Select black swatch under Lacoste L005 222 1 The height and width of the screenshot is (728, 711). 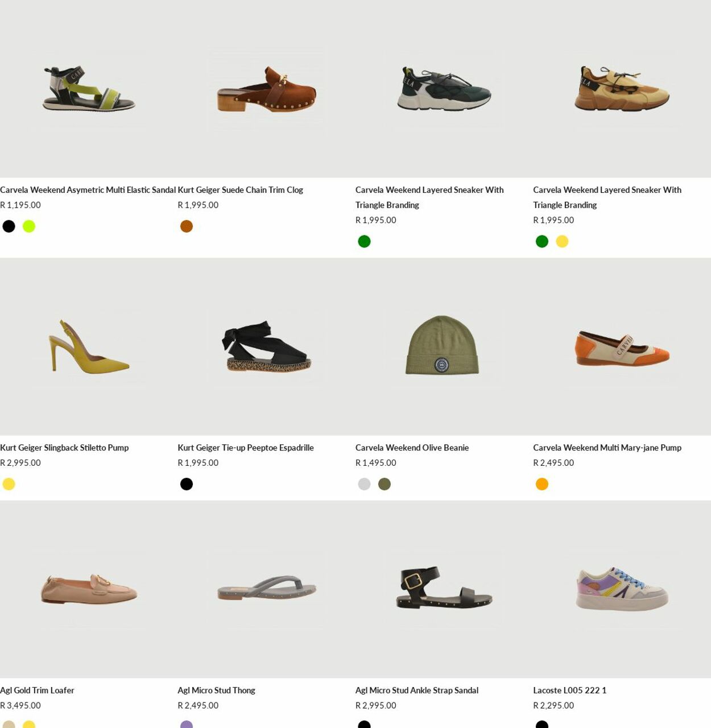pyautogui.click(x=542, y=725)
